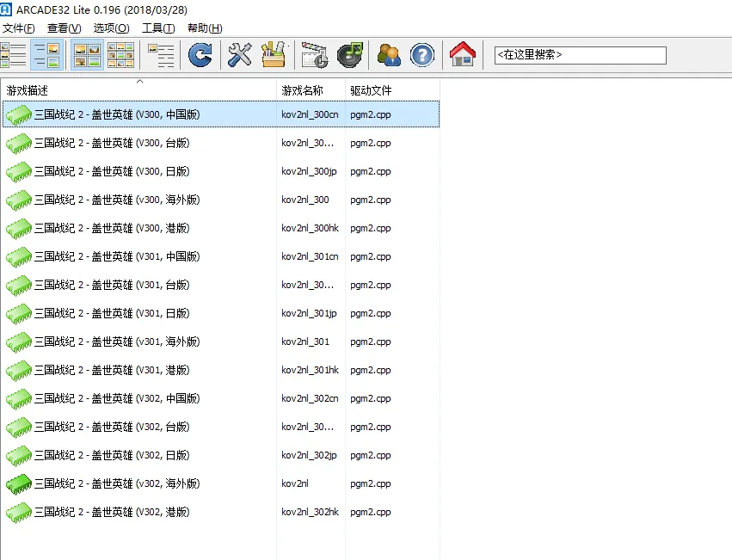
Task: Click the refresh game list icon
Action: click(200, 55)
